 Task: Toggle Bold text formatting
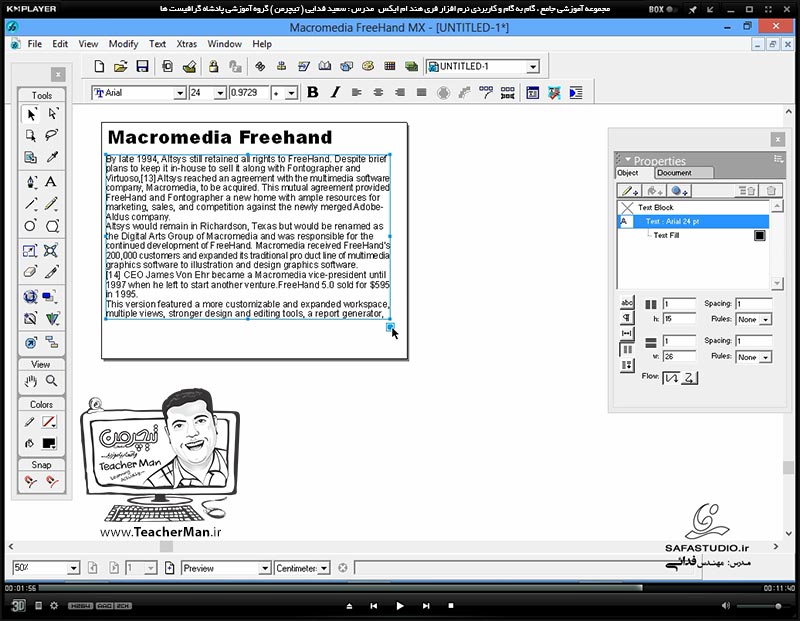tap(313, 92)
